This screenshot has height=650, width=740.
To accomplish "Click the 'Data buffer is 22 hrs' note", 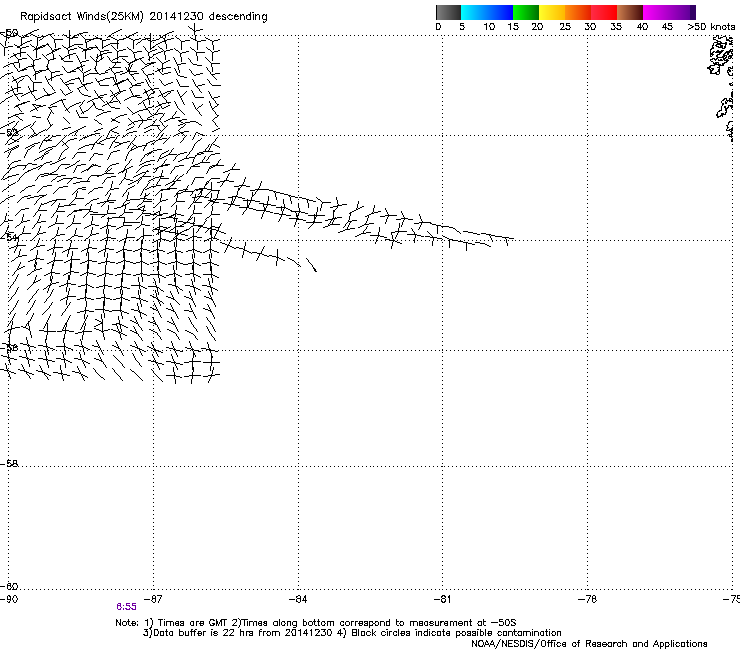I will point(352,633).
